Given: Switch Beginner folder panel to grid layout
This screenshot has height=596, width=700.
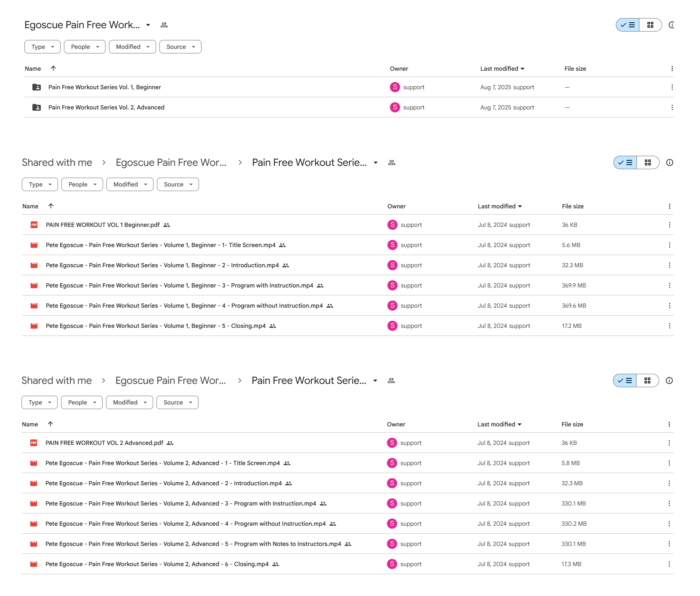Looking at the screenshot, I should tap(648, 162).
